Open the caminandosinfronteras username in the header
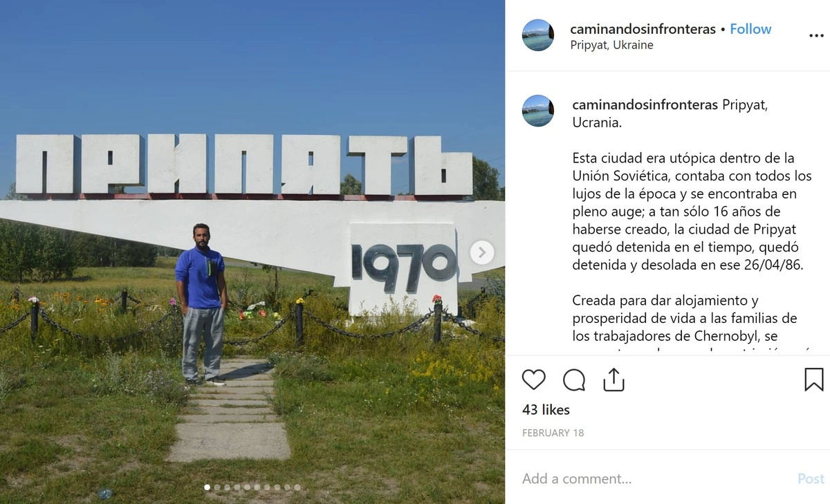Screen dimensions: 830x504 coord(643,29)
